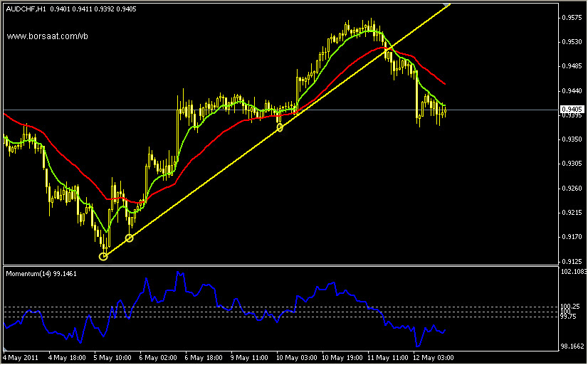Screen dimensions: 588x365
Task: Click the 102.1083 momentum scale value
Action: 573,271
